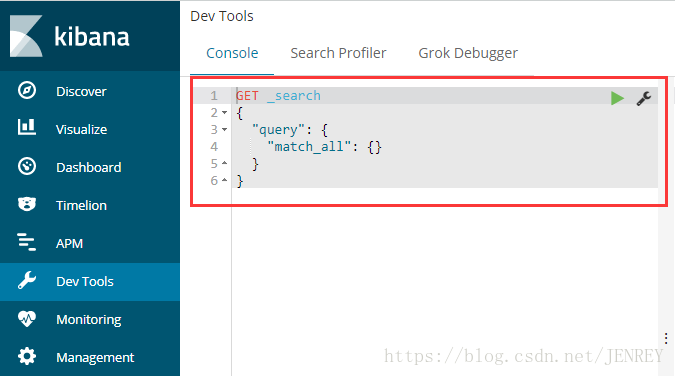
Task: Select APM label in sidebar
Action: (69, 243)
